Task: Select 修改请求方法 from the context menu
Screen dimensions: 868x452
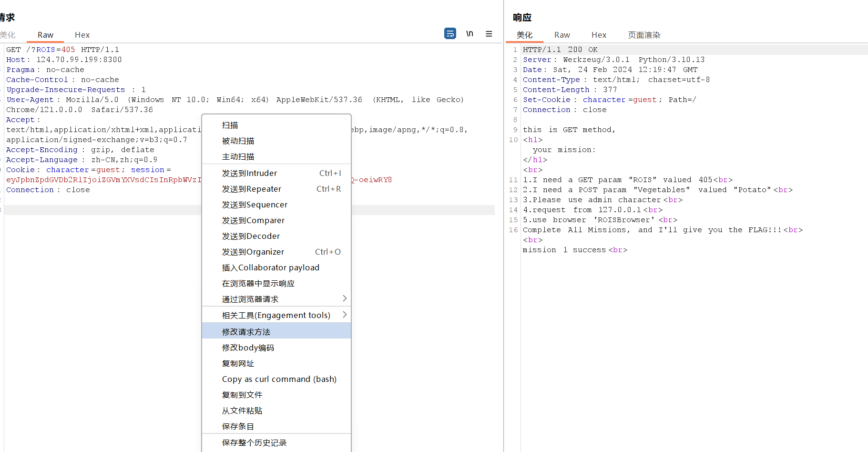Action: click(x=246, y=331)
